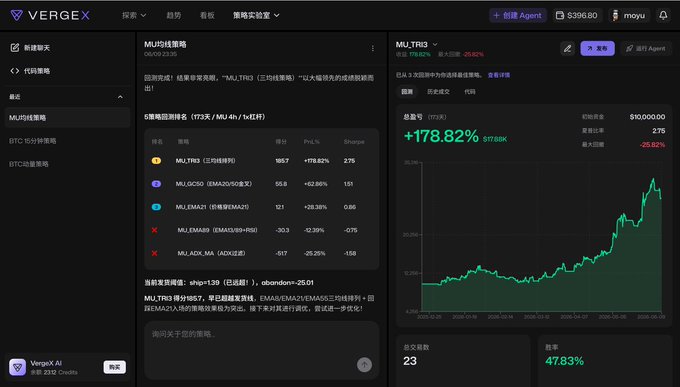
Task: Expand the 探索 dropdown menu
Action: click(x=134, y=15)
